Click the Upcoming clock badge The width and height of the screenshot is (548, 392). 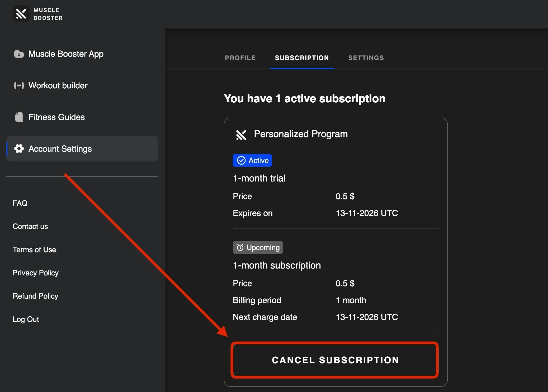pos(258,247)
